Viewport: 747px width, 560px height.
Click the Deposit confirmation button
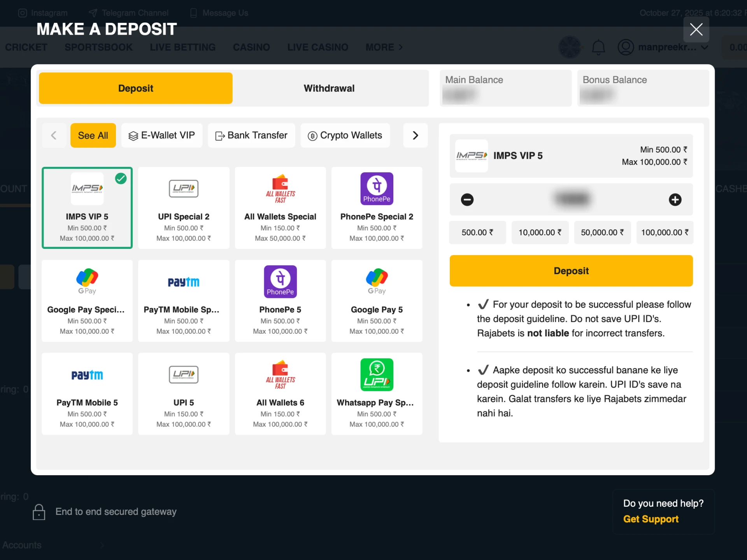coord(571,271)
